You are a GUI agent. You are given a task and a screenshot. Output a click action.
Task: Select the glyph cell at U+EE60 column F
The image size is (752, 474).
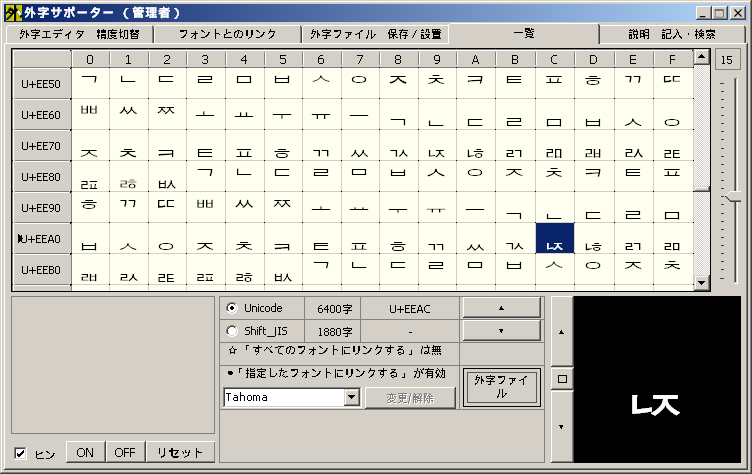[x=672, y=114]
